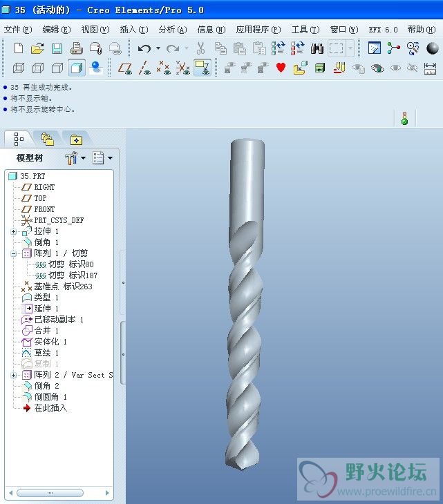Click the drill bit model in the viewport
The height and width of the screenshot is (504, 443).
[x=246, y=305]
